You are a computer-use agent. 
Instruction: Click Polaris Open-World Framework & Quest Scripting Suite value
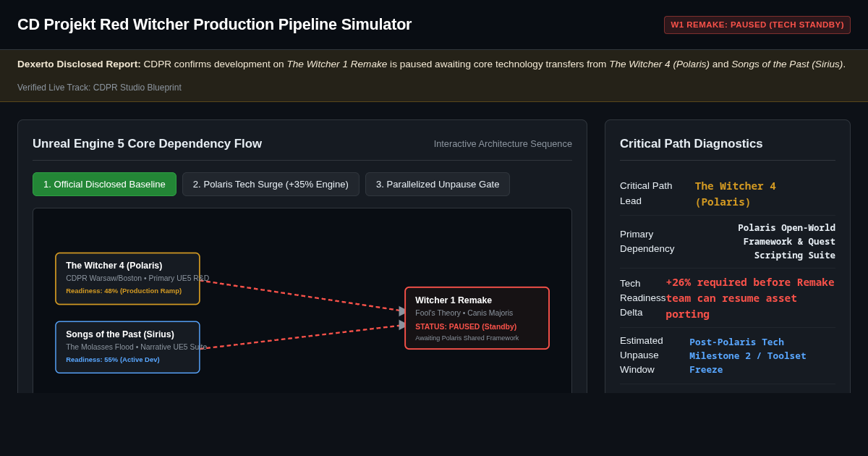pyautogui.click(x=786, y=242)
